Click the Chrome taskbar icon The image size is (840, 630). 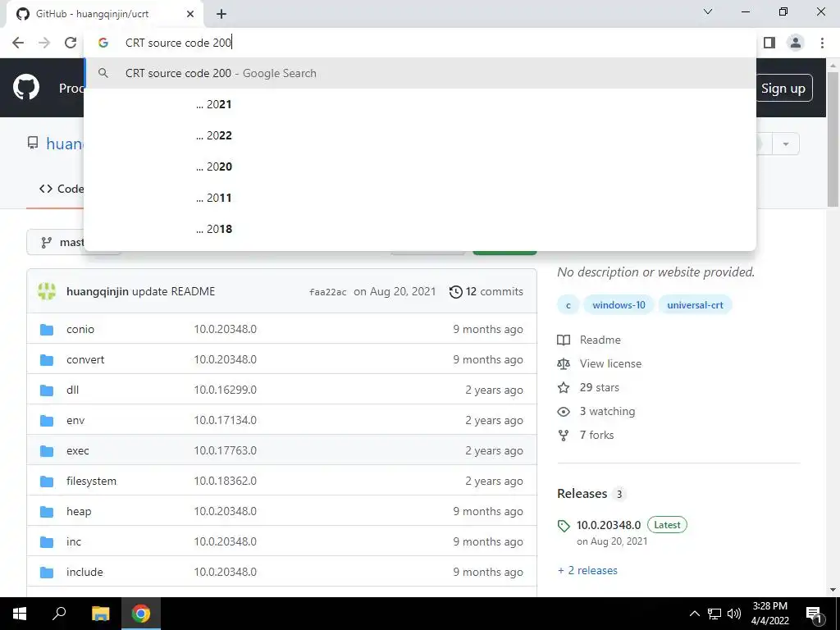pos(141,614)
